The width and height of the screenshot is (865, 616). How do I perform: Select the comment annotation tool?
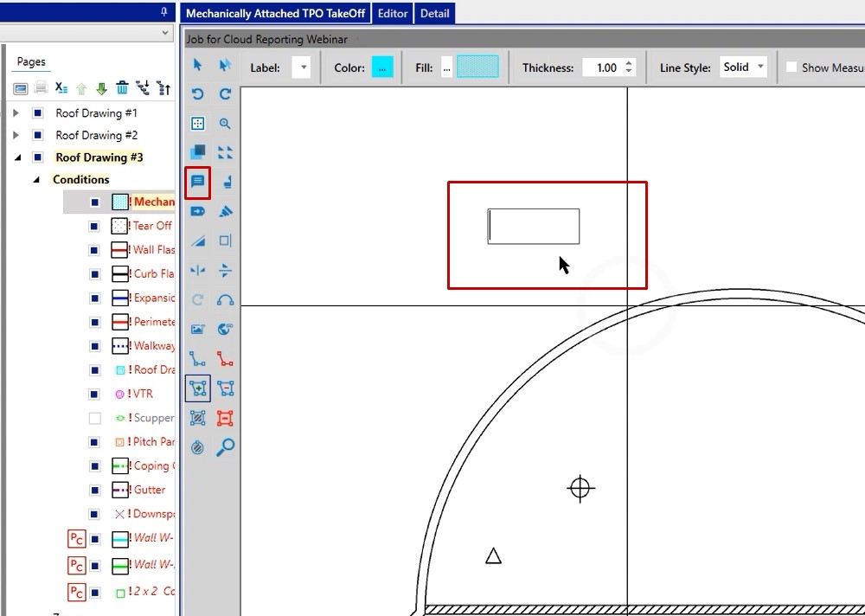pos(197,182)
